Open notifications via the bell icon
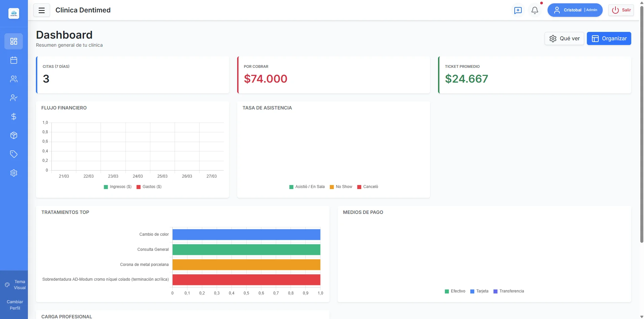 [534, 10]
